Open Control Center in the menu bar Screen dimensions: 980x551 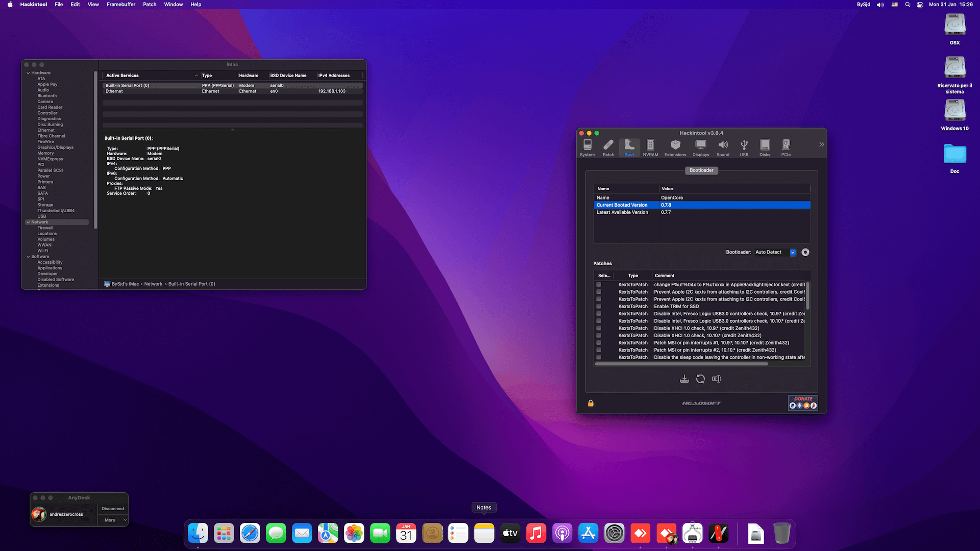(x=920, y=5)
